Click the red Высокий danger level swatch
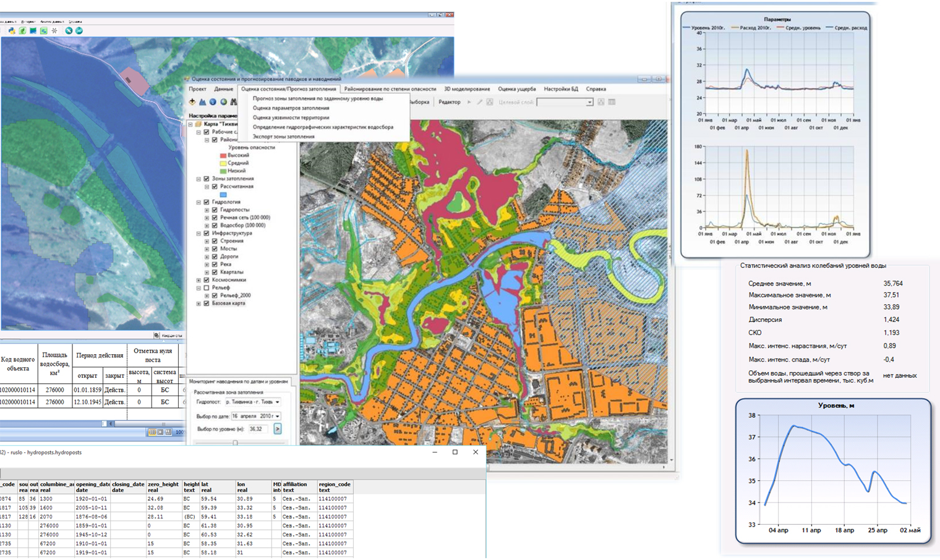The width and height of the screenshot is (940, 560). [223, 155]
